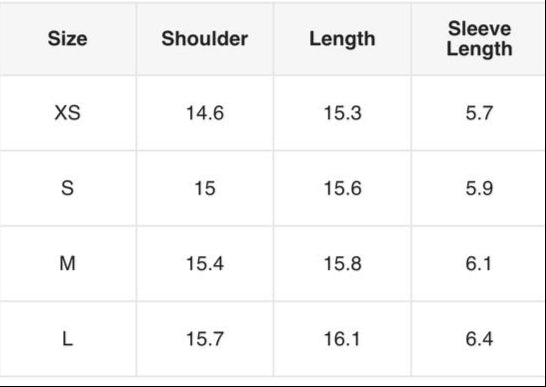The height and width of the screenshot is (387, 546).
Task: Click the 15.4 shoulder value
Action: (205, 263)
